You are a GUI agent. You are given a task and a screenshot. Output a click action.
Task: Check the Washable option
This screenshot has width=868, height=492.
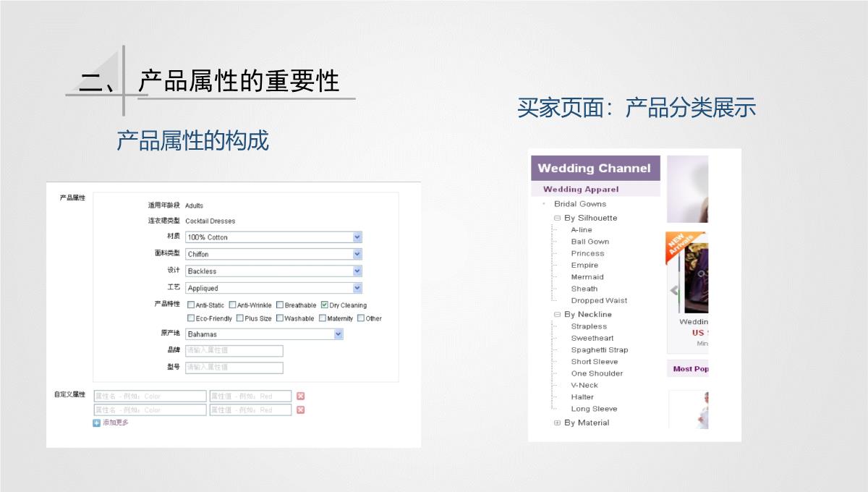pos(280,318)
